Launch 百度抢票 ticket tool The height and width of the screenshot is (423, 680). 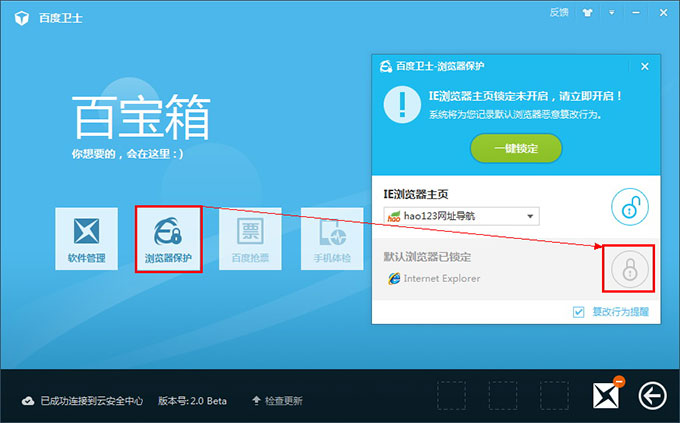(x=252, y=240)
